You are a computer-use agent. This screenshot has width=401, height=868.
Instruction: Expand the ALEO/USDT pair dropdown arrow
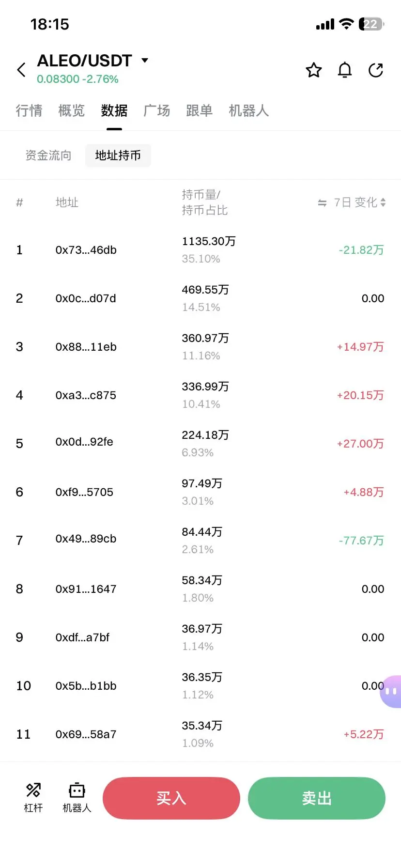(144, 61)
